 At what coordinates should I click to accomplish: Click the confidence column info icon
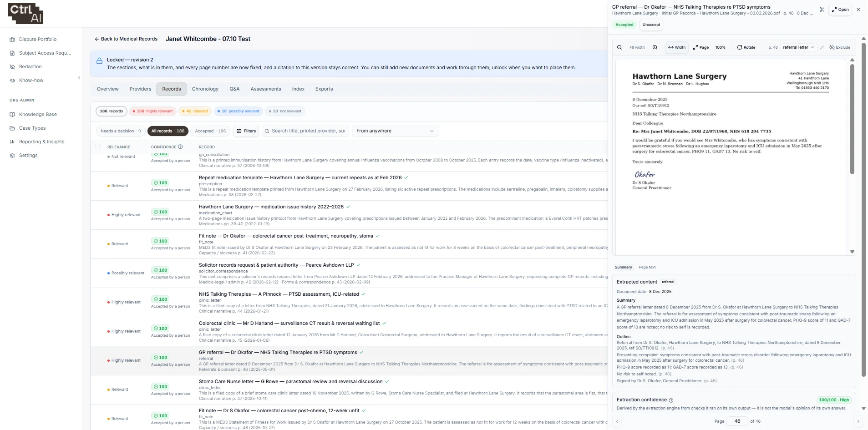coord(181,147)
